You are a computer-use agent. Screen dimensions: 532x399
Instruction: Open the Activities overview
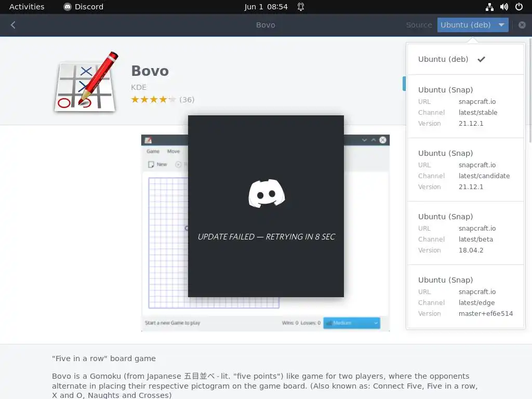27,7
